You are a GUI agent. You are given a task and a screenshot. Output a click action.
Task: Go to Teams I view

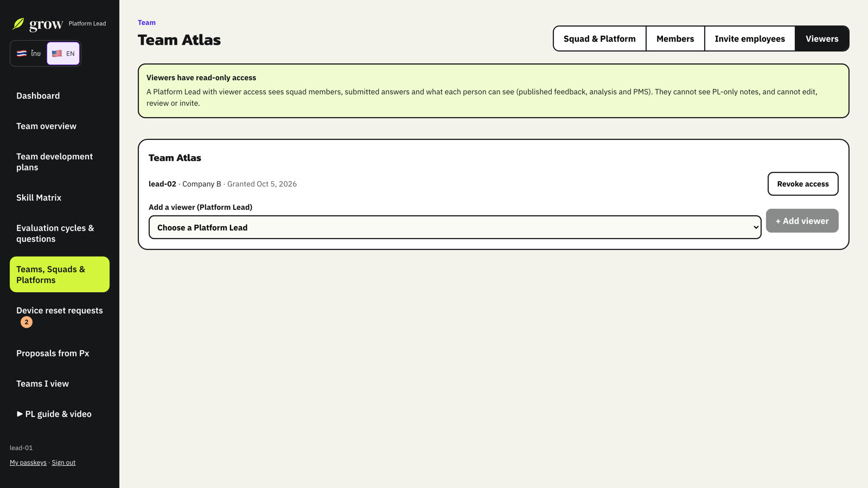(60, 384)
